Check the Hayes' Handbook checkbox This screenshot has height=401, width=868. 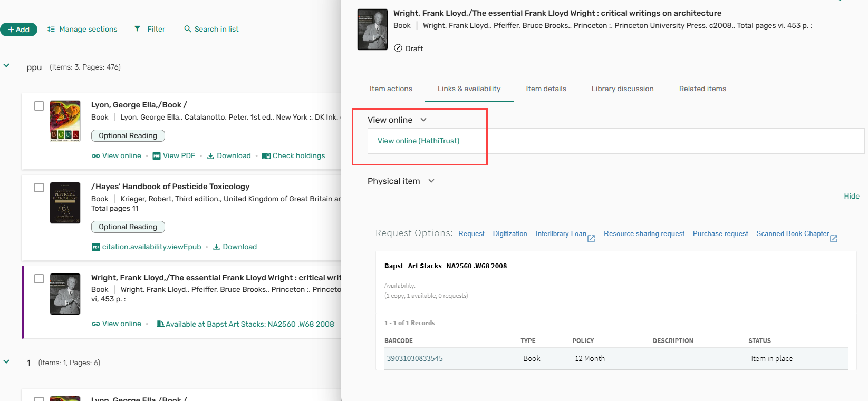tap(39, 188)
